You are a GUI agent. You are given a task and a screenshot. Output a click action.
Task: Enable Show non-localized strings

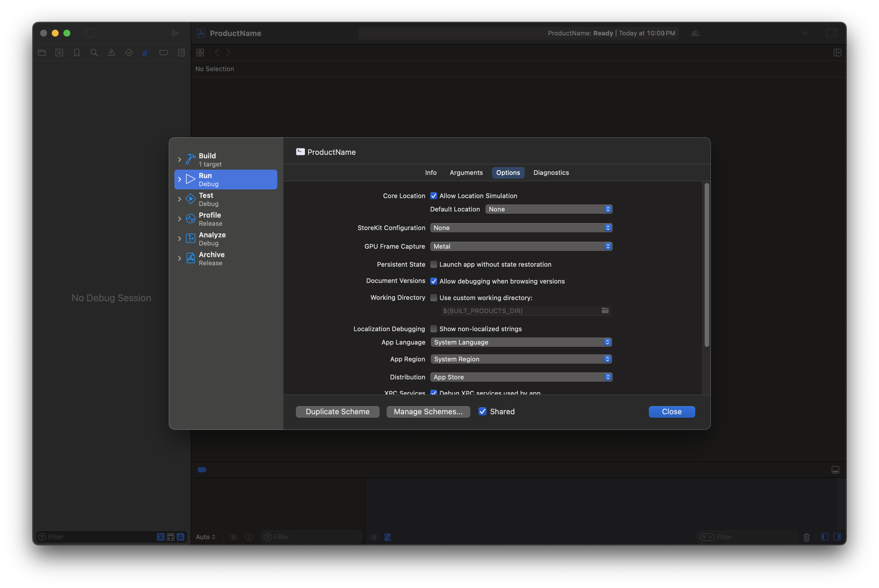[x=433, y=329]
